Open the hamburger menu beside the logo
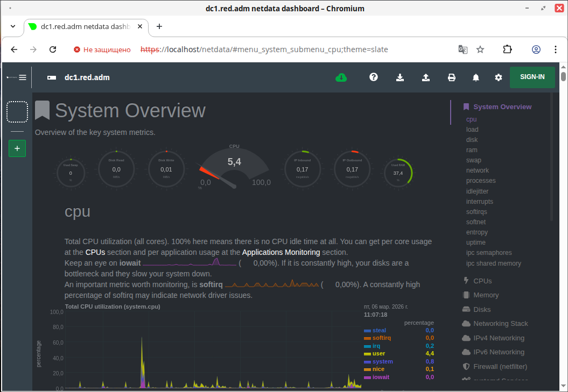 click(23, 77)
